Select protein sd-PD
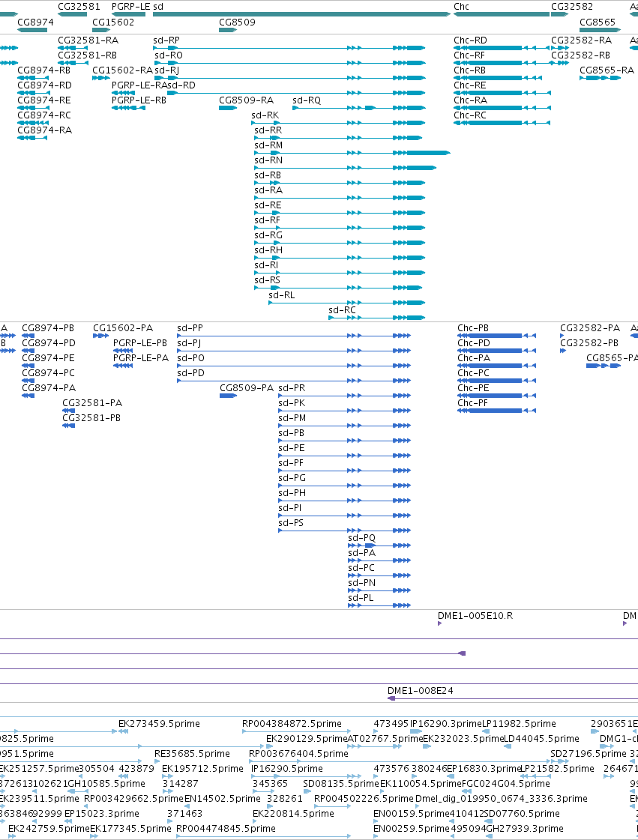Screen dimensions: 638x840 point(294,381)
